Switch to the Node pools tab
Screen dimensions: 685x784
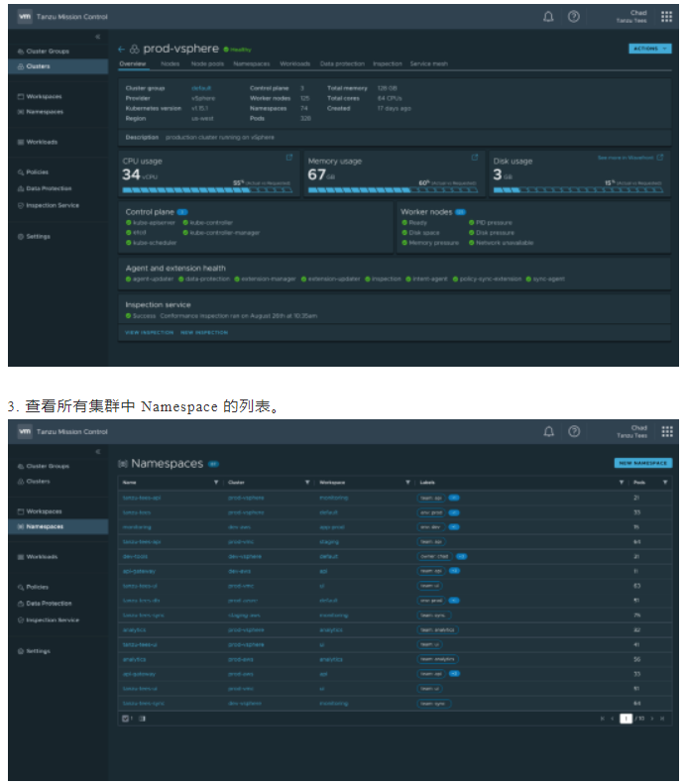click(x=207, y=64)
